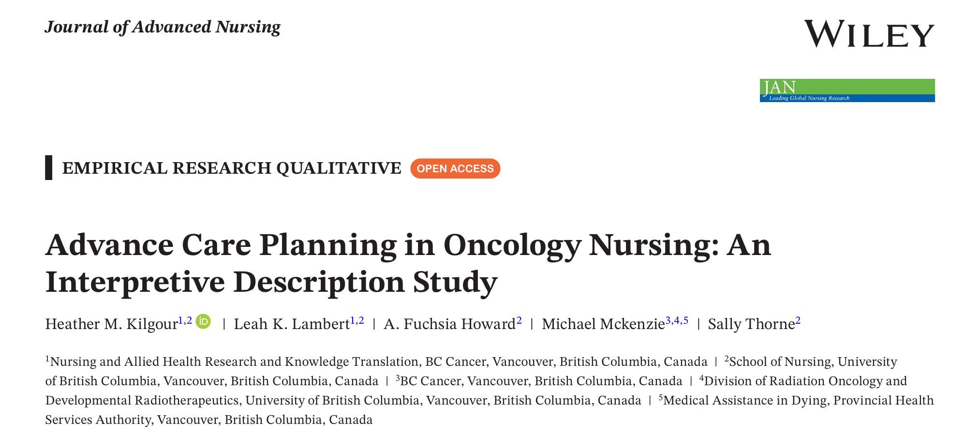Viewport: 980px width, 436px height.
Task: Click affiliation superscript 2 after Leah K. Lambert
Action: click(361, 320)
